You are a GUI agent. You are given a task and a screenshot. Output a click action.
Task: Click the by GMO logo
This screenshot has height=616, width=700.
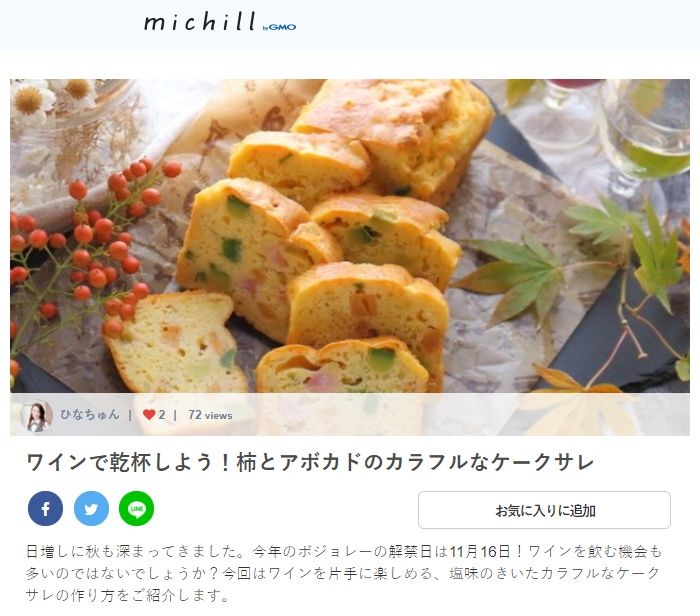point(279,27)
